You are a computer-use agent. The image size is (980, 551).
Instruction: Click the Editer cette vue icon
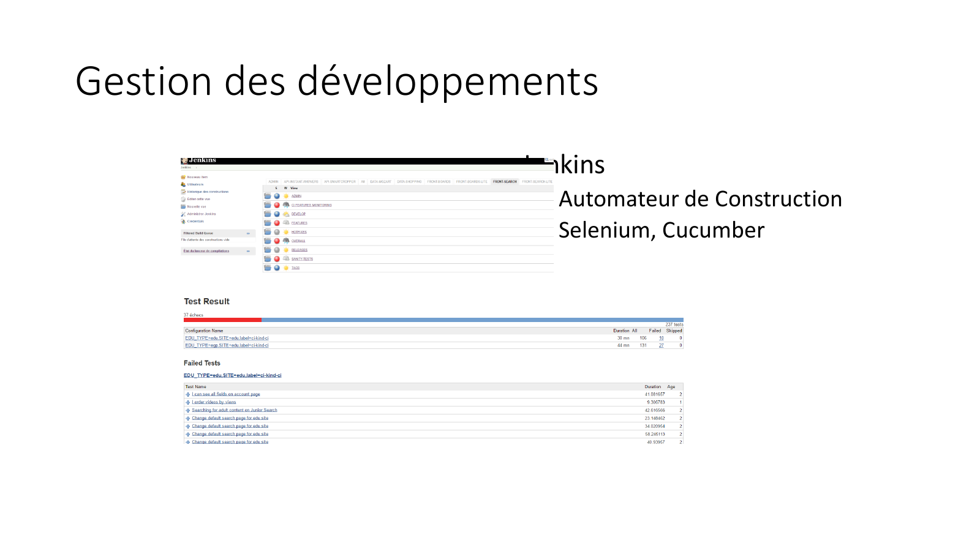coord(183,199)
